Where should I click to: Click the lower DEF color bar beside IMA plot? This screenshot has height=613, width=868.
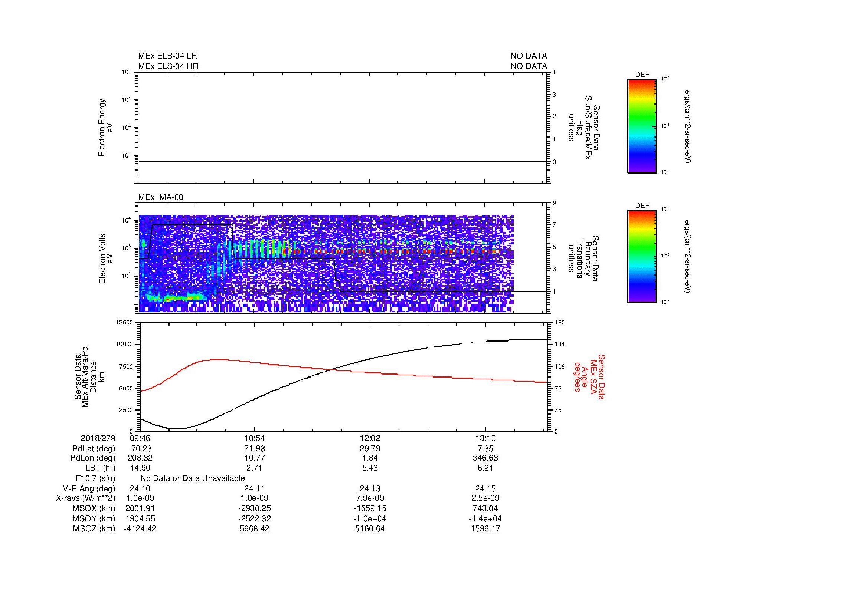pyautogui.click(x=642, y=257)
